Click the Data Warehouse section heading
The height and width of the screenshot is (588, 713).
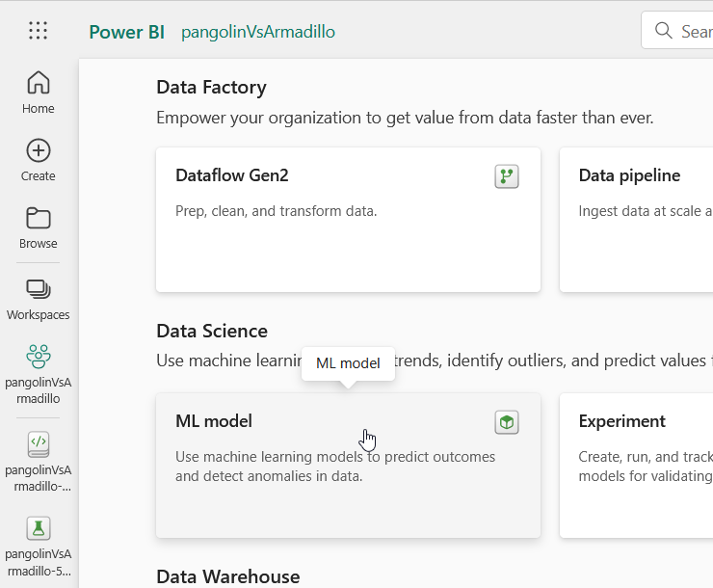coord(227,576)
